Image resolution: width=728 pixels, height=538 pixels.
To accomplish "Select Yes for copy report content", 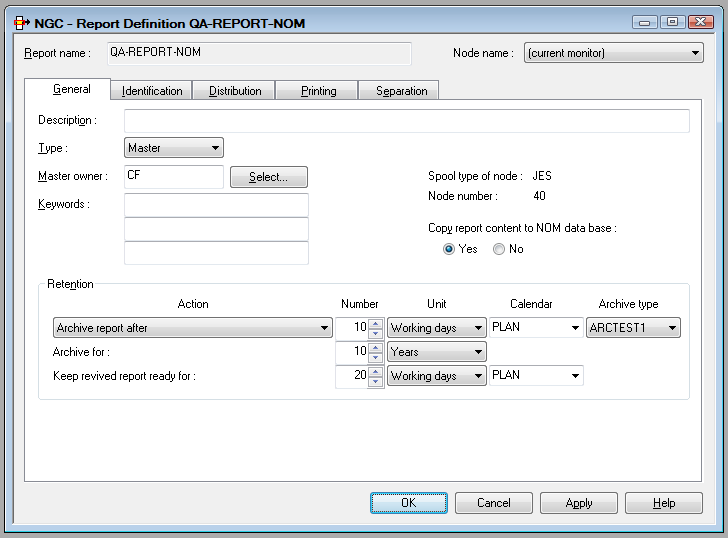I will (x=449, y=249).
